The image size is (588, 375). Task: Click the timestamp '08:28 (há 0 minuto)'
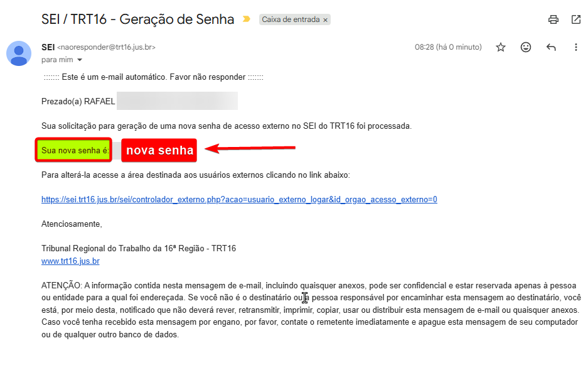pyautogui.click(x=447, y=46)
